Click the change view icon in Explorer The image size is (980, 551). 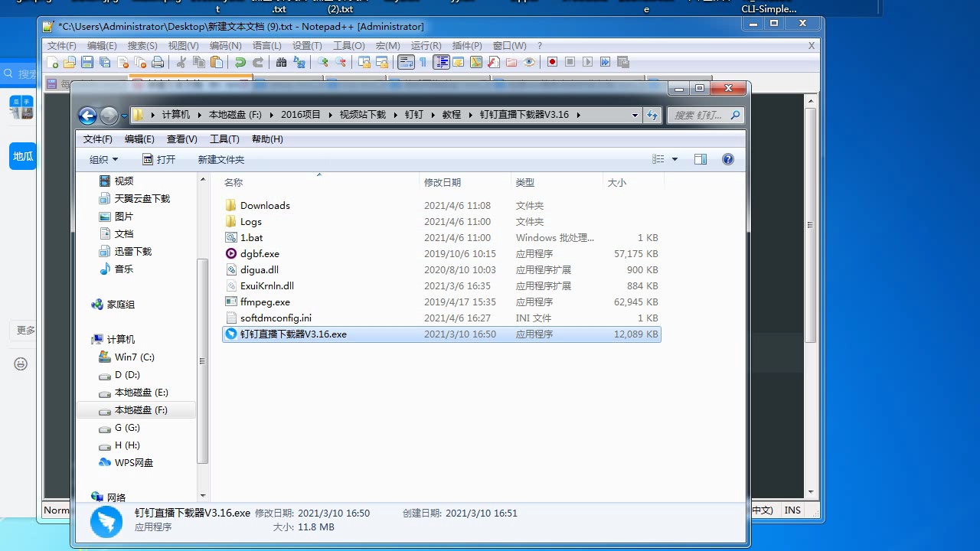point(658,159)
